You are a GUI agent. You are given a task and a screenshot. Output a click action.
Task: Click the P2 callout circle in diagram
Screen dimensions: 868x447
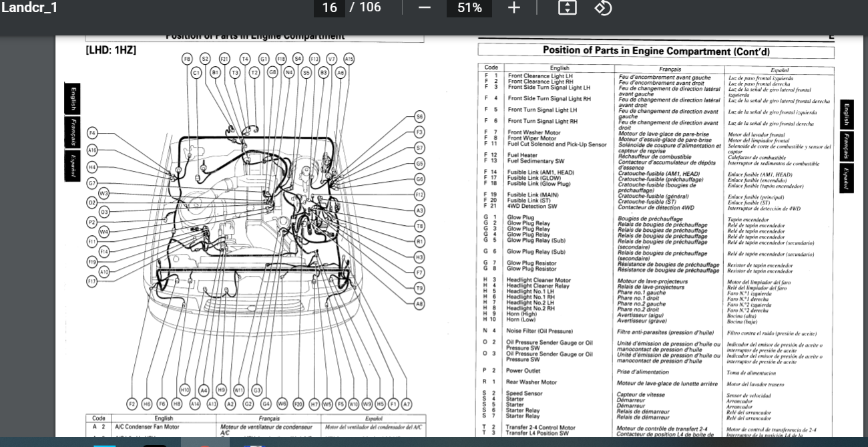click(x=92, y=222)
